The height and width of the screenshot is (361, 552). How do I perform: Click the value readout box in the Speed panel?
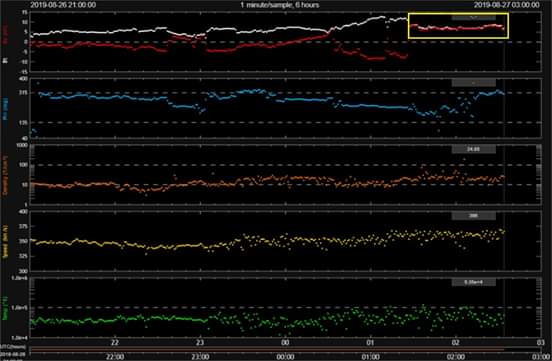[473, 216]
